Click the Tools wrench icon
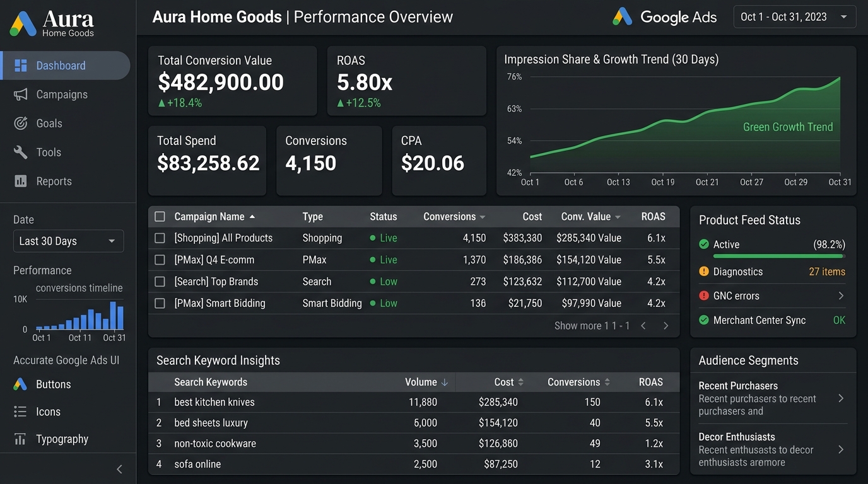 21,152
